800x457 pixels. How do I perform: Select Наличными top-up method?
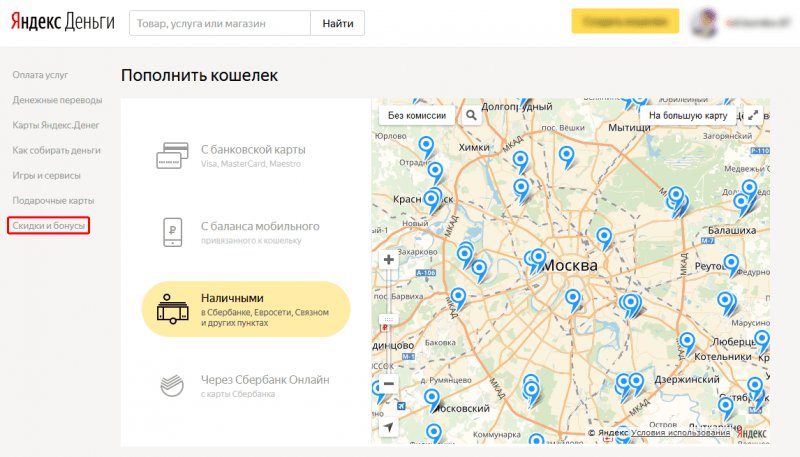click(246, 309)
